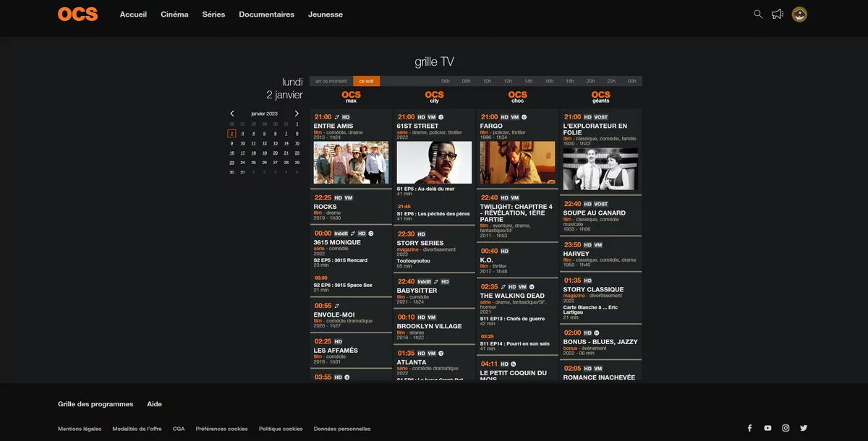Select the OCS max channel logo
This screenshot has height=441, width=868.
[351, 97]
